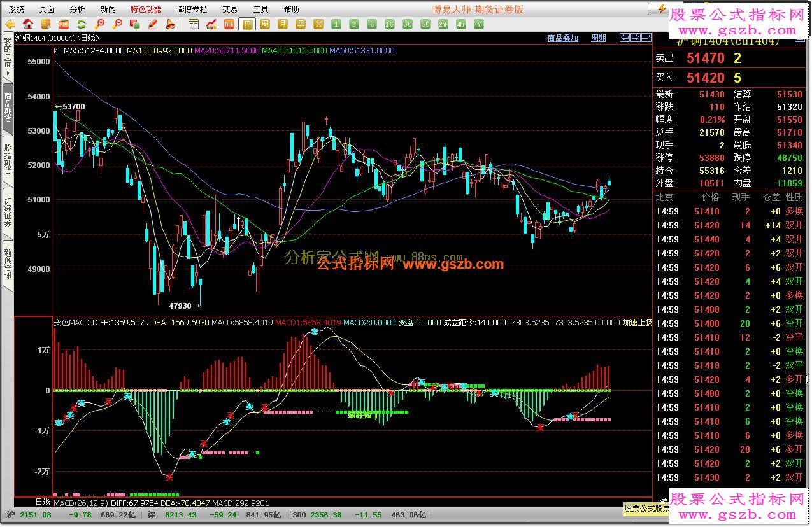Switch to daily period 日 button
The height and width of the screenshot is (527, 812).
coord(247,24)
